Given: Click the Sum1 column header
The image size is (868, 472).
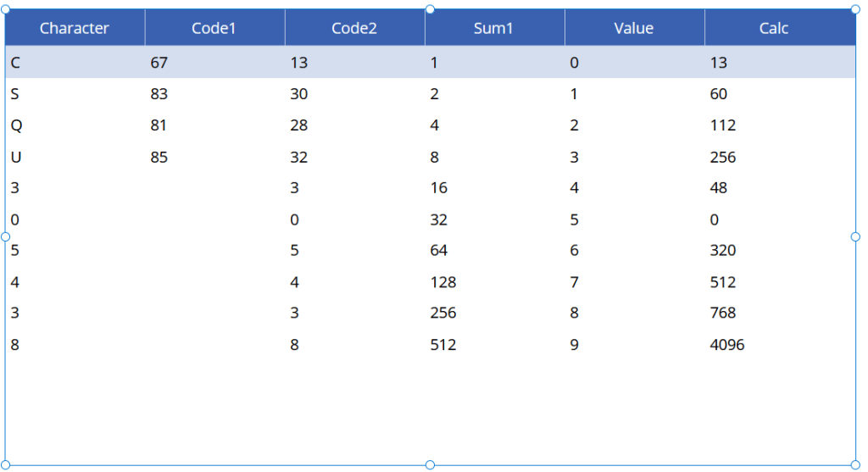Looking at the screenshot, I should tap(493, 28).
